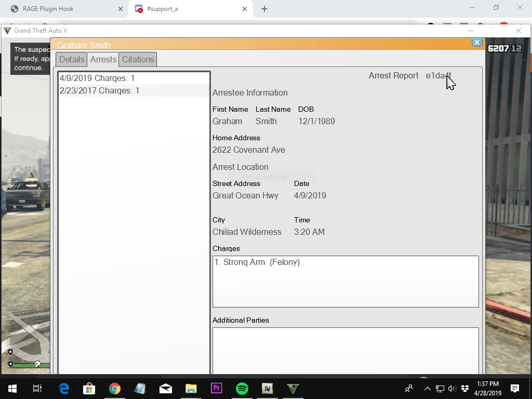Select the Strong Arm (Felony) charge
This screenshot has width=532, height=399.
point(257,262)
